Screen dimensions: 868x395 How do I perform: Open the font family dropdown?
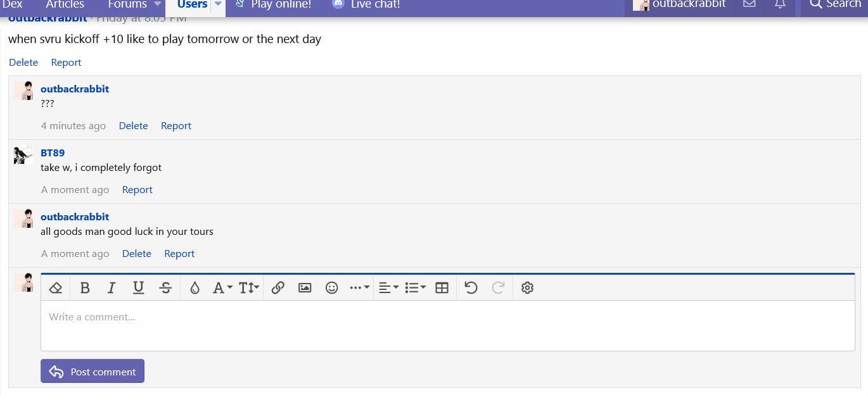click(222, 288)
